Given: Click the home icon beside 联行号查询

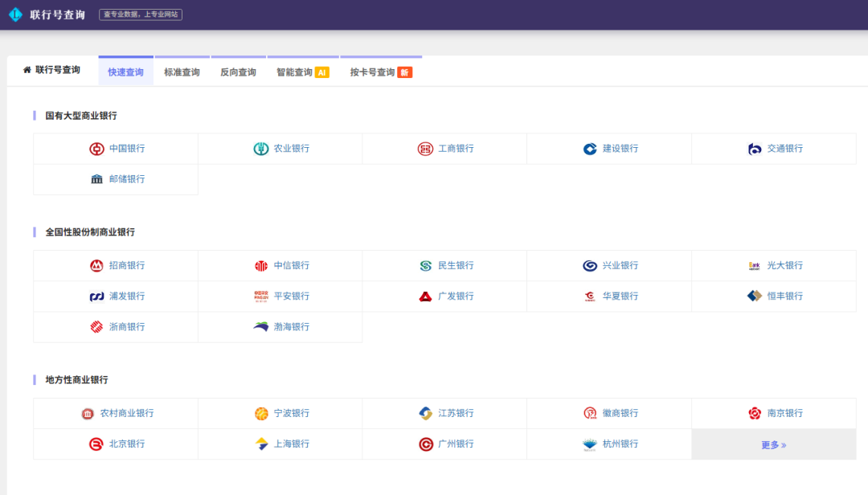Looking at the screenshot, I should (x=27, y=70).
